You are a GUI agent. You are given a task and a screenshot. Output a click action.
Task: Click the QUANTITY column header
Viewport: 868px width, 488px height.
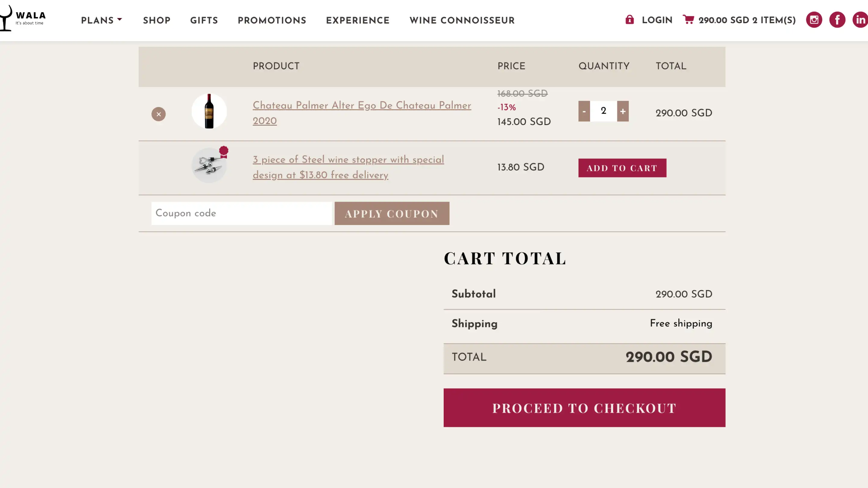click(x=604, y=66)
